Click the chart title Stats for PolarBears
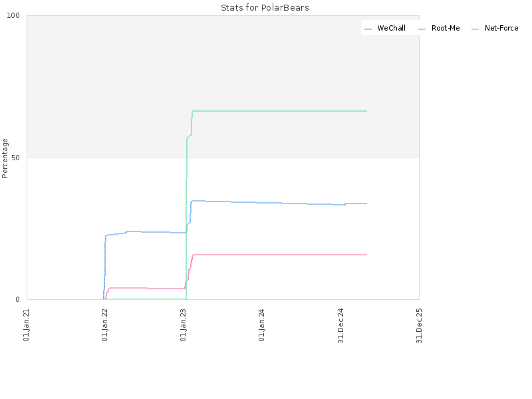Screen dimensions: 532x399 (x=265, y=8)
